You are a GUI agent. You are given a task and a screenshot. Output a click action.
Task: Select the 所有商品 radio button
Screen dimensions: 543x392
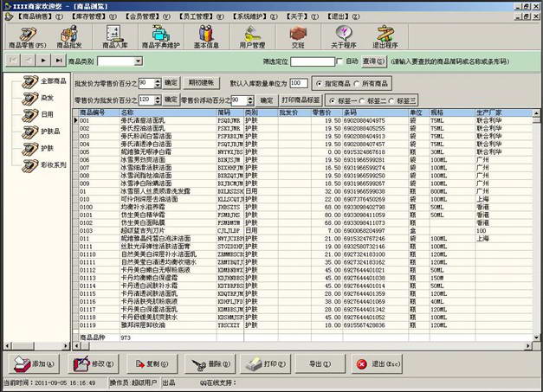356,83
